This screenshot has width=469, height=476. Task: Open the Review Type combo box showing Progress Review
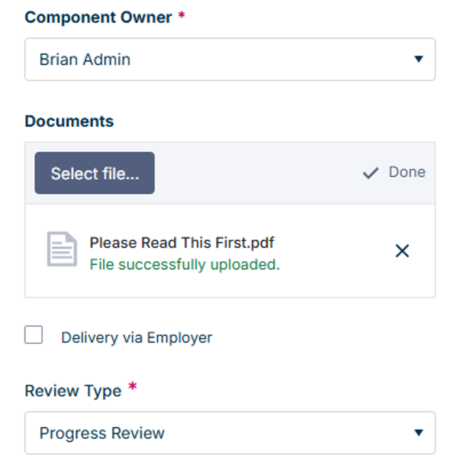tap(230, 433)
